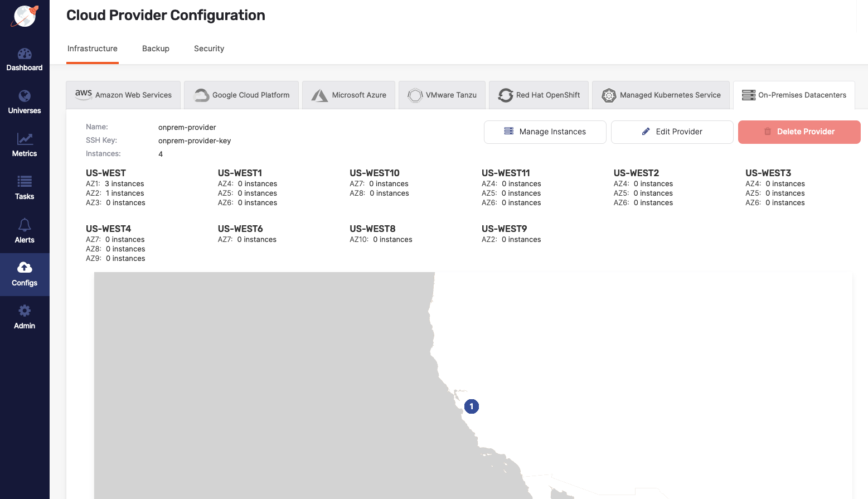Click the numbered marker on the map
Screen dimensions: 868x499
click(471, 406)
